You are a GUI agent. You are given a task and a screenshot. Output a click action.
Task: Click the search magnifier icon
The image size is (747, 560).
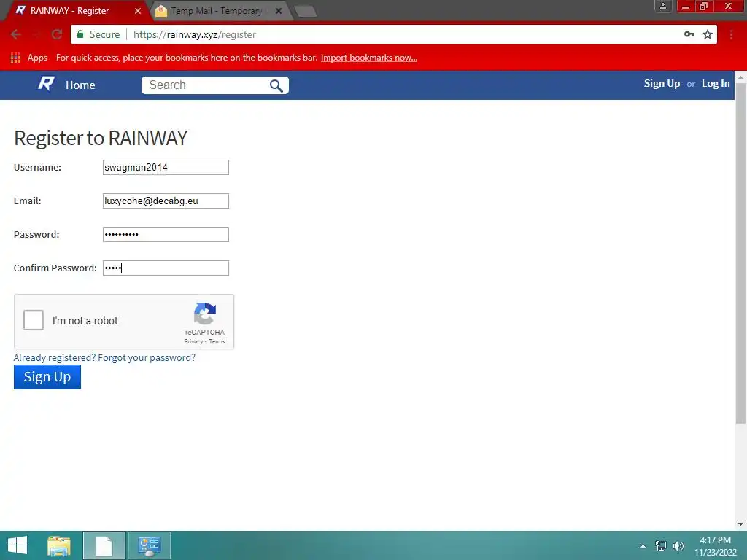pos(276,86)
